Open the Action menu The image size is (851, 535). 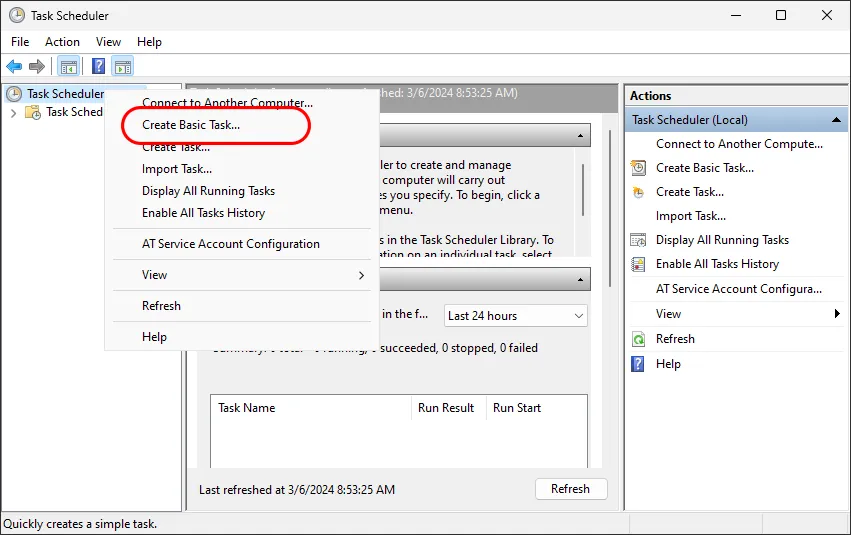62,42
